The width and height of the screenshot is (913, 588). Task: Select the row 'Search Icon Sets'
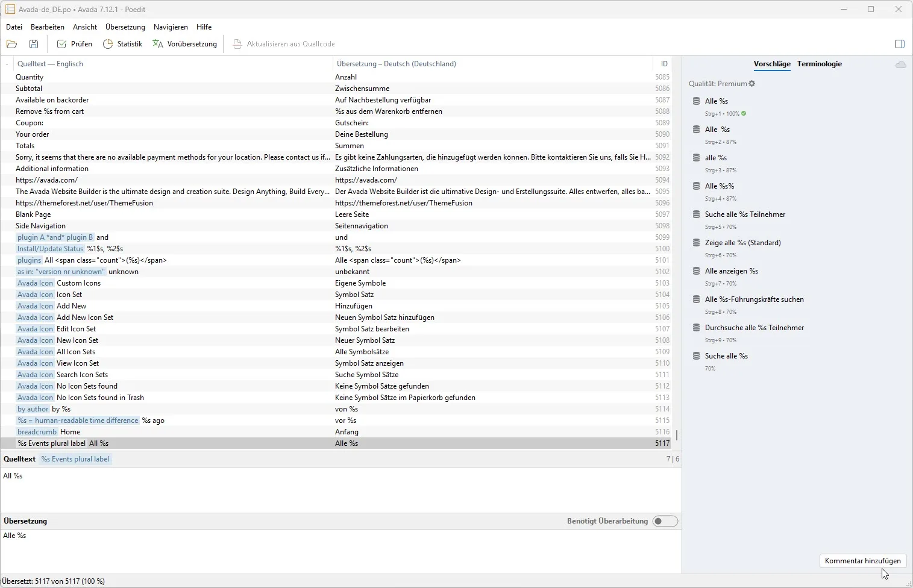[337, 375]
